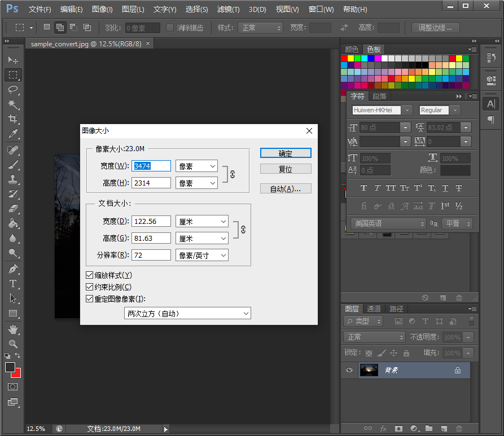Switch to the 通道 tab
Image resolution: width=504 pixels, height=436 pixels.
pos(374,309)
